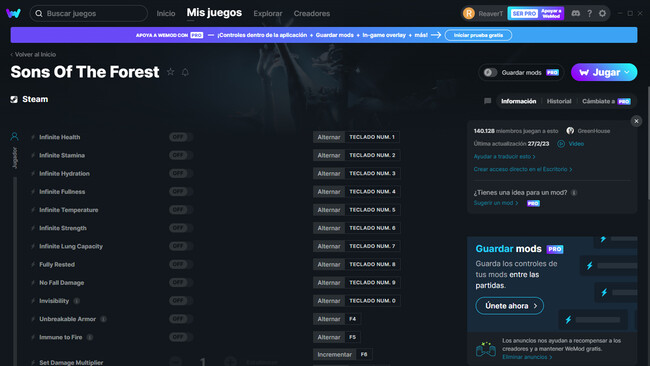Open the Discord icon in top bar

point(575,13)
